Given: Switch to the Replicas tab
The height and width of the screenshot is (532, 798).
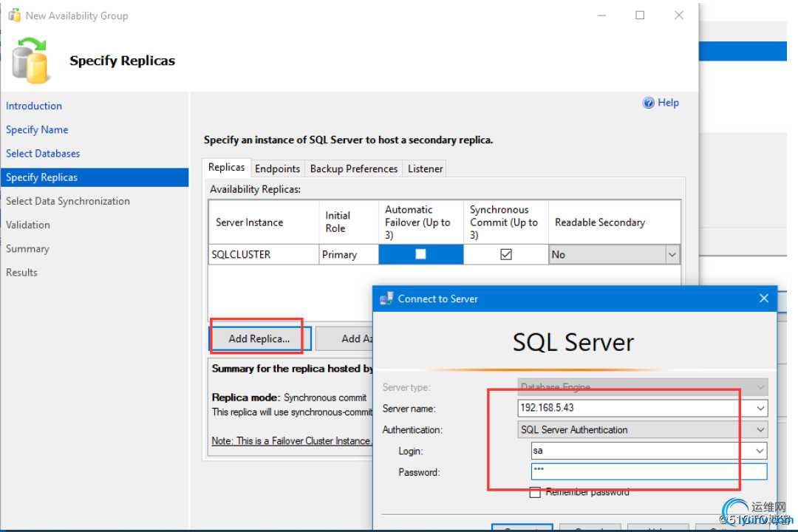Looking at the screenshot, I should click(227, 168).
